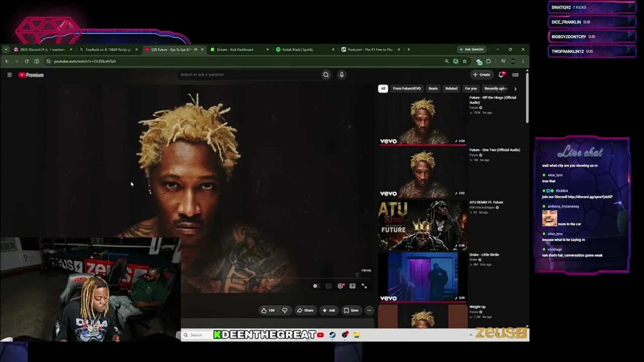Open File Explorer from the taskbar
Viewport: 644px width, 362px height.
click(x=357, y=335)
